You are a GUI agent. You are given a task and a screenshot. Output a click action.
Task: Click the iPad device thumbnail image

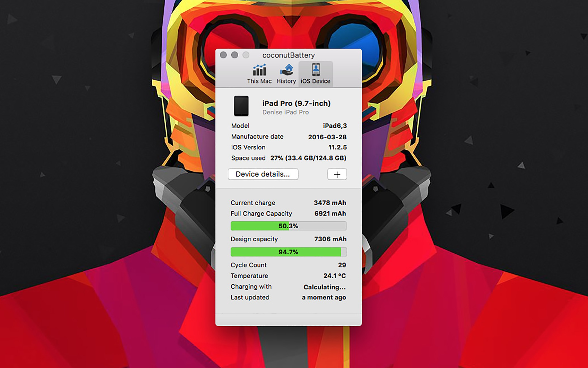241,106
